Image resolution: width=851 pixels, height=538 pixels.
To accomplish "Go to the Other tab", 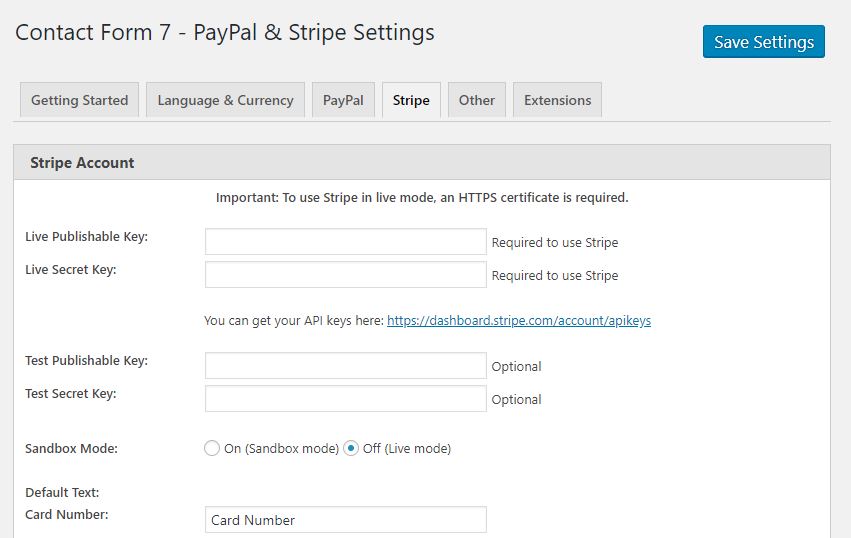I will pos(477,100).
